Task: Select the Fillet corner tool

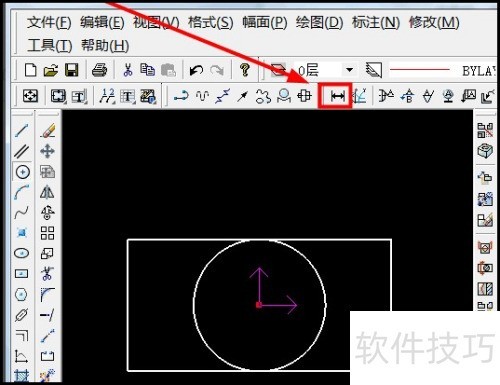Action: click(x=47, y=294)
